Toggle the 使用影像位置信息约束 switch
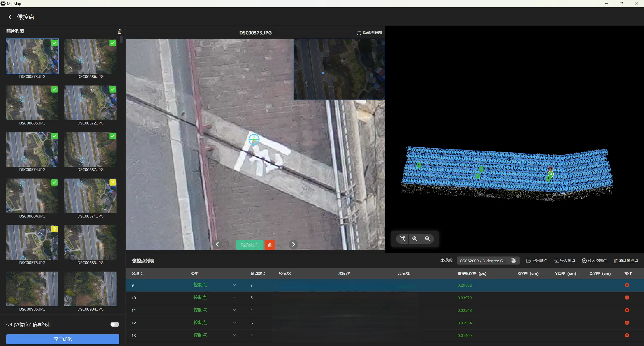The width and height of the screenshot is (644, 346). 115,324
